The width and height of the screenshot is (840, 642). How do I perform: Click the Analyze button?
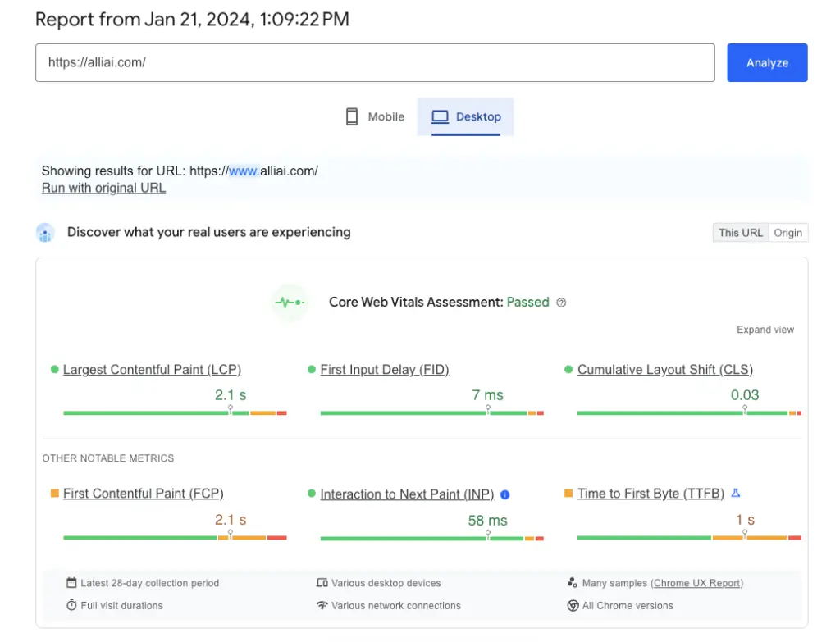point(767,62)
